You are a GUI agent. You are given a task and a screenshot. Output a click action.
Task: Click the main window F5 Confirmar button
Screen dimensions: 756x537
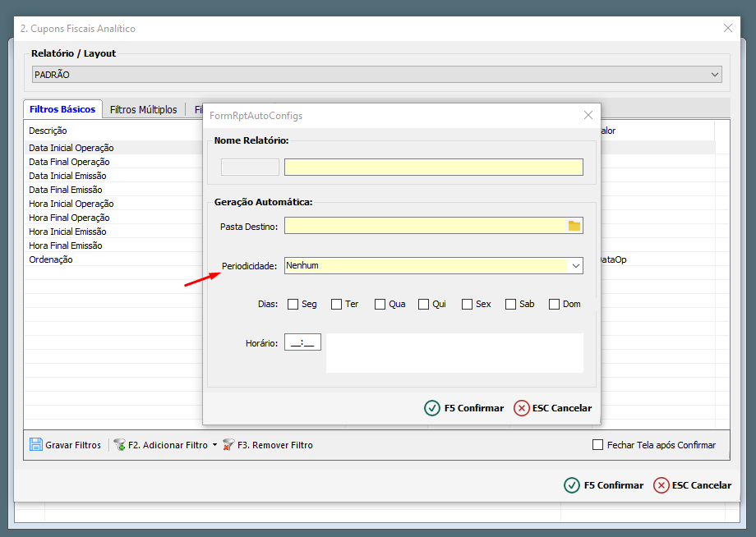click(x=604, y=485)
